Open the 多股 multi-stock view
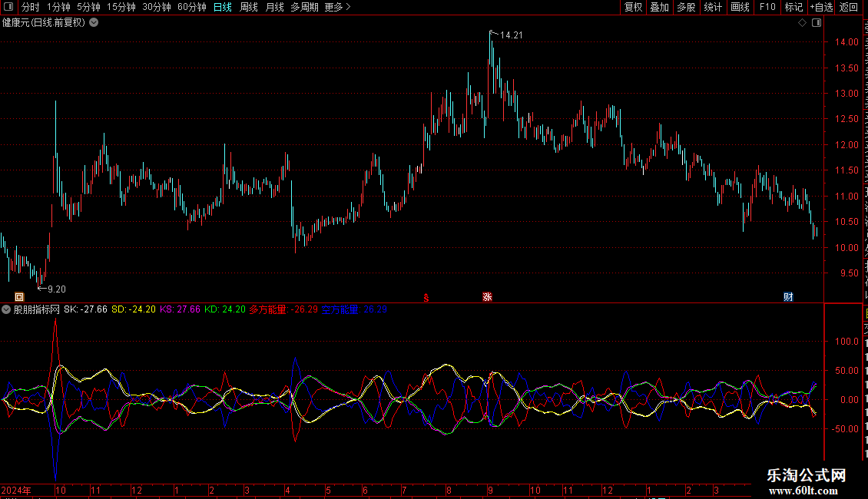 click(x=687, y=7)
